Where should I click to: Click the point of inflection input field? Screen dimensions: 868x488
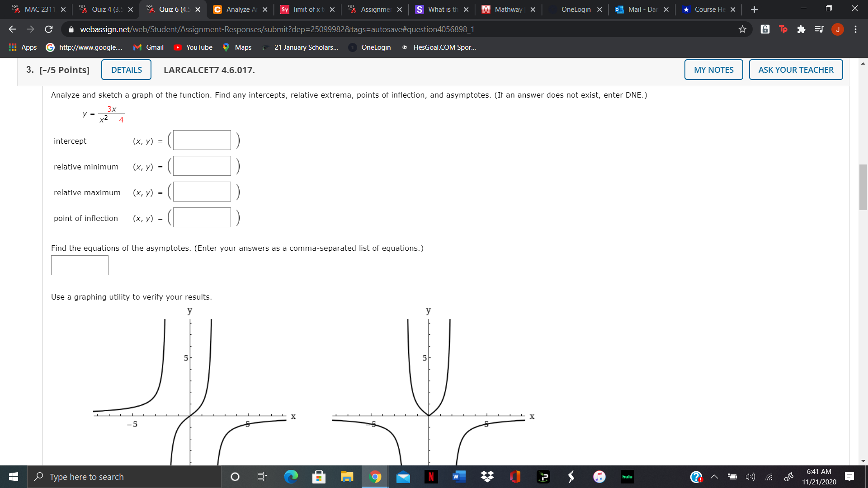[x=202, y=218]
